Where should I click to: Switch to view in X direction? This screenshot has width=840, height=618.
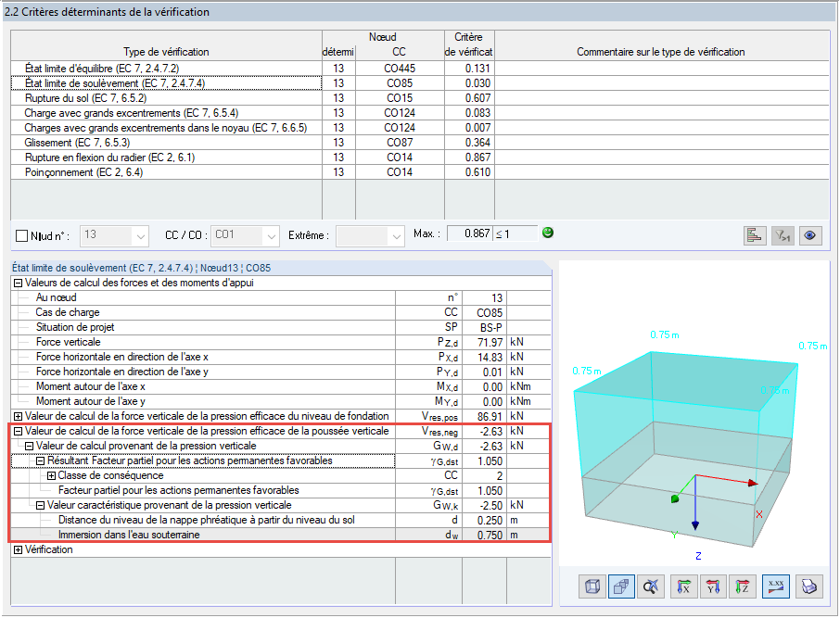click(684, 586)
